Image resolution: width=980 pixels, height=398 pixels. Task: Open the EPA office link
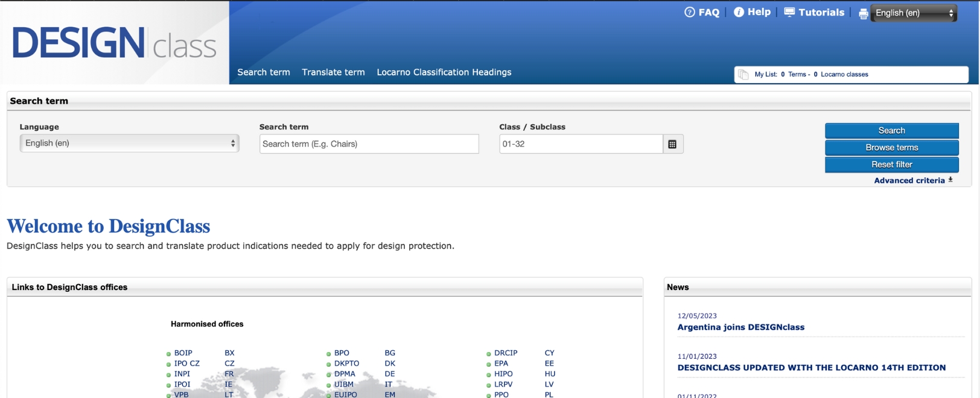501,363
